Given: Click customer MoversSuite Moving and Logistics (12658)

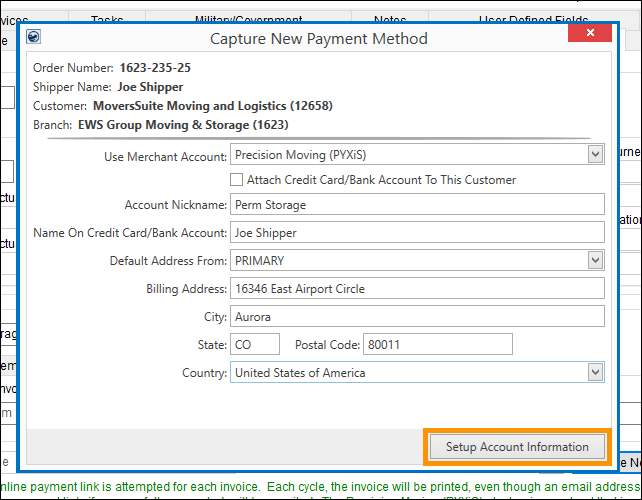Looking at the screenshot, I should [x=213, y=106].
